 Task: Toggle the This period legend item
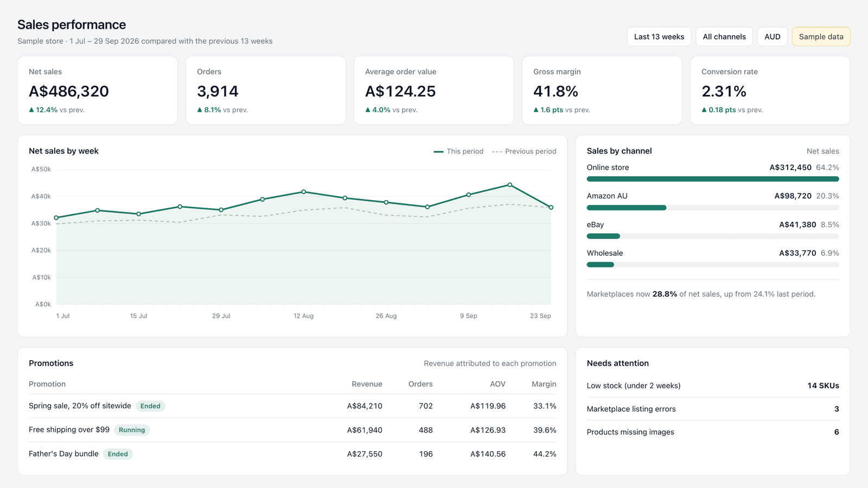[x=458, y=151]
